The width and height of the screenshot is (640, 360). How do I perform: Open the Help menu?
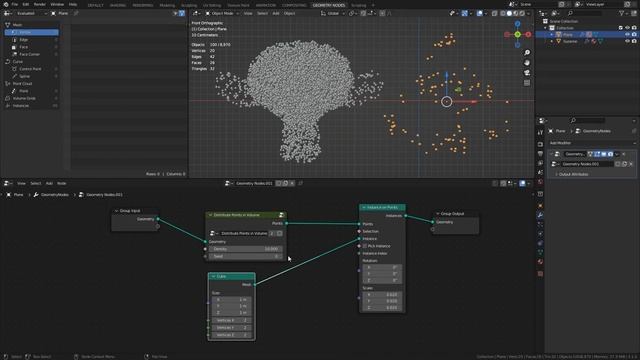click(x=73, y=4)
